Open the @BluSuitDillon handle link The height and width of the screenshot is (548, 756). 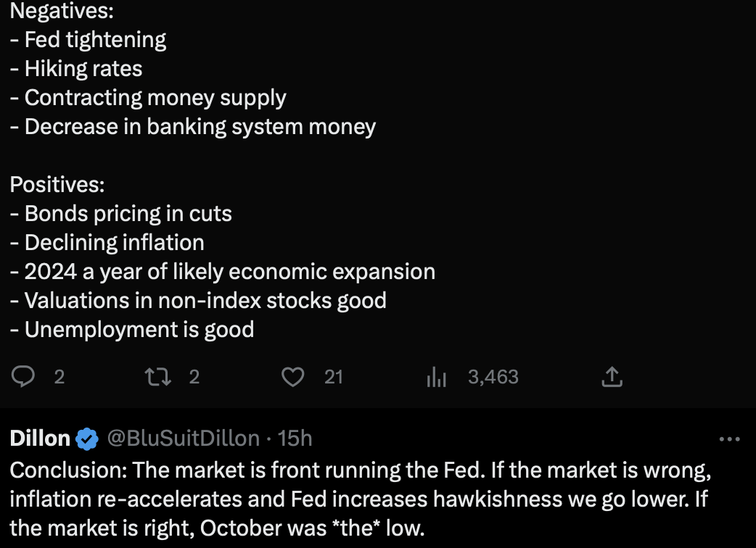pos(184,439)
